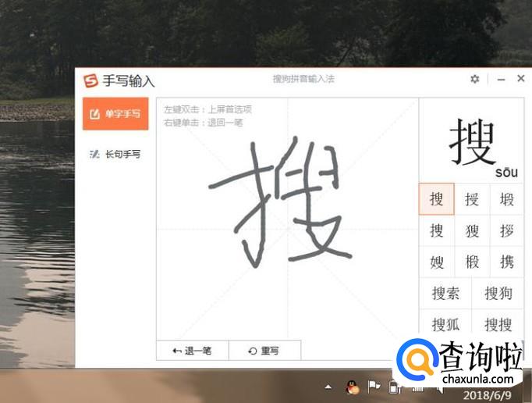Choose candidate character 携
532x403 pixels.
(507, 262)
